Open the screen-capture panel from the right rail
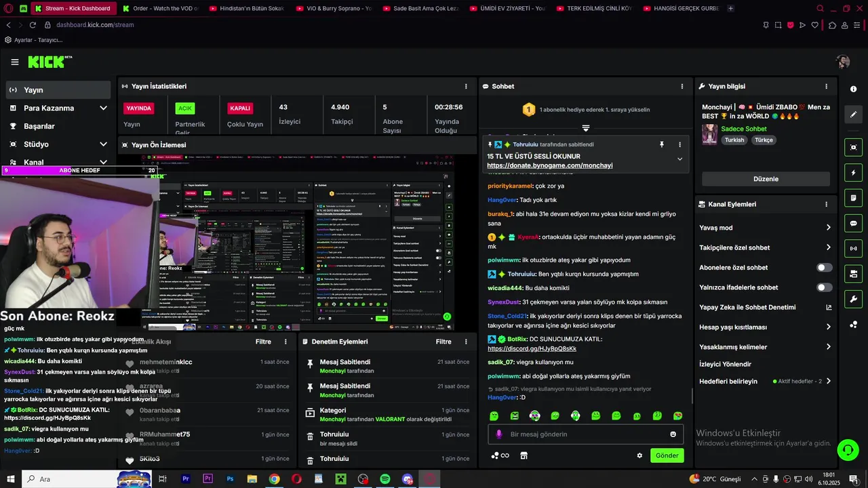Viewport: 868px width, 488px height. pos(853,147)
